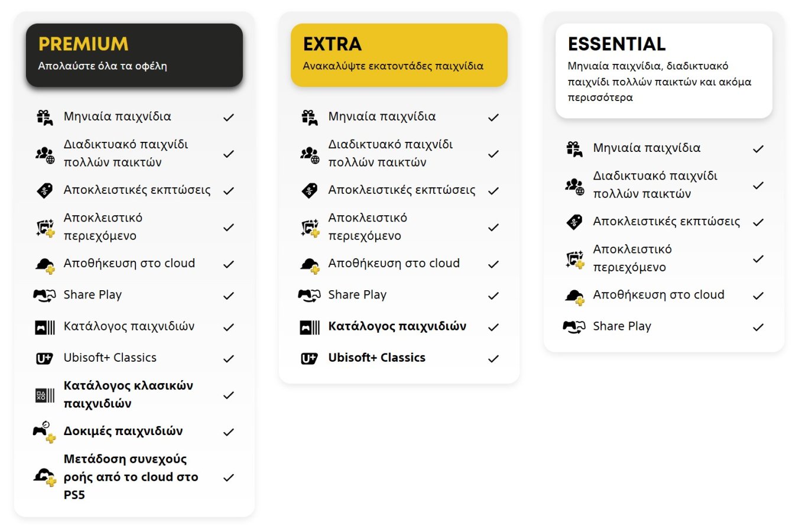
Task: Select the yellow EXTRA plan header
Action: [x=399, y=55]
